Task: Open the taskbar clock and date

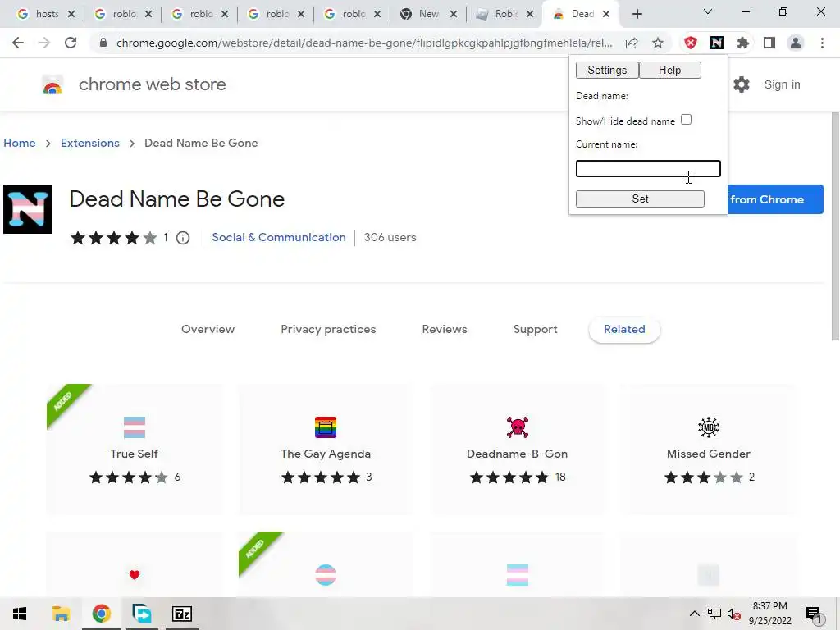Action: 769,614
